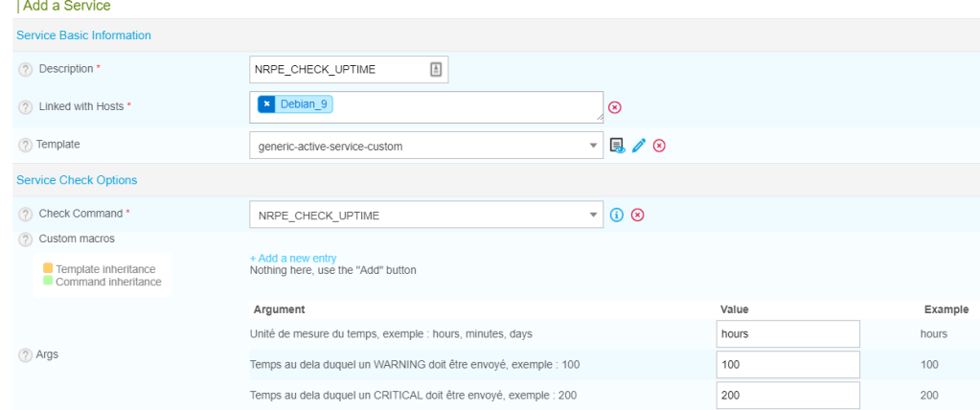Click the orange Template inheritance swatch
This screenshot has height=410, width=980.
tap(48, 269)
